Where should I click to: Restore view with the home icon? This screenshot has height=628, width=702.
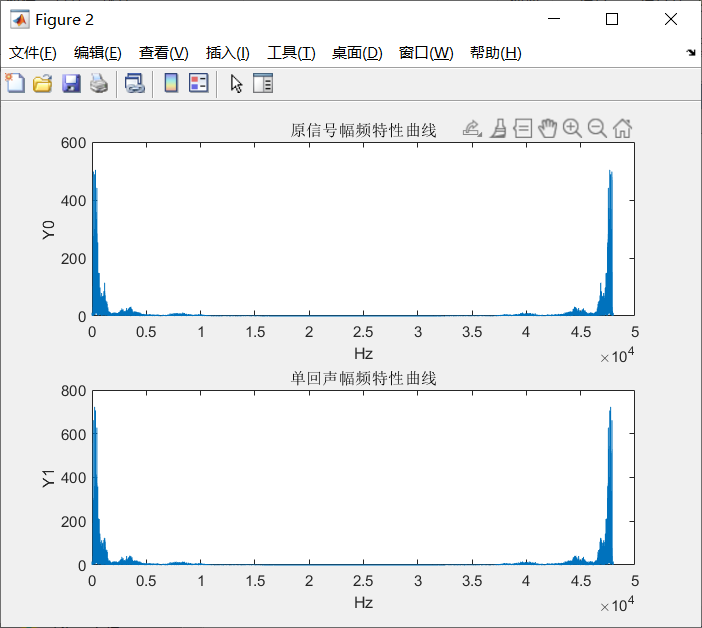(x=622, y=128)
